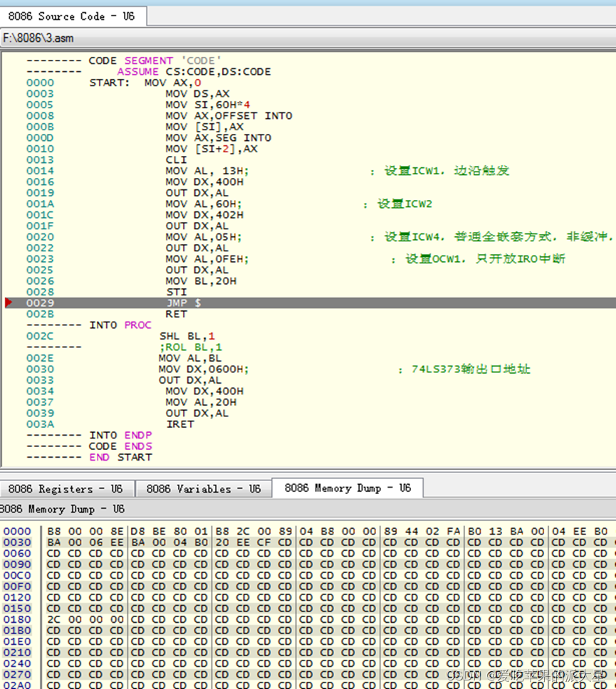This screenshot has width=616, height=689.
Task: Click memory dump row address 0180
Action: point(17,619)
